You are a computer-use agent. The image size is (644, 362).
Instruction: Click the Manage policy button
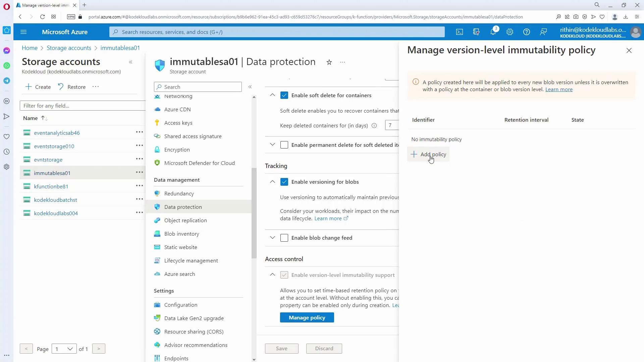(307, 317)
